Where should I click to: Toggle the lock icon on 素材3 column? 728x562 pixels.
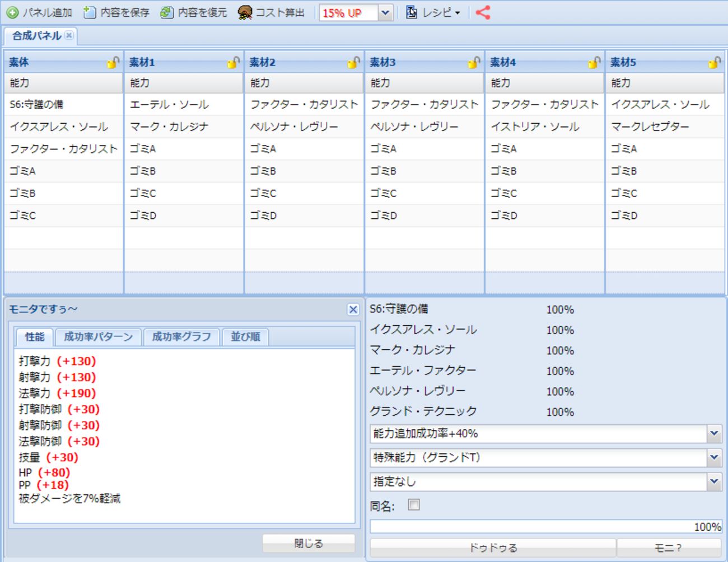[x=474, y=62]
